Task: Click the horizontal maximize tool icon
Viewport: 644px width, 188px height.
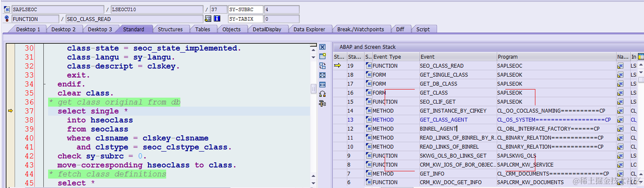Action: pyautogui.click(x=322, y=84)
